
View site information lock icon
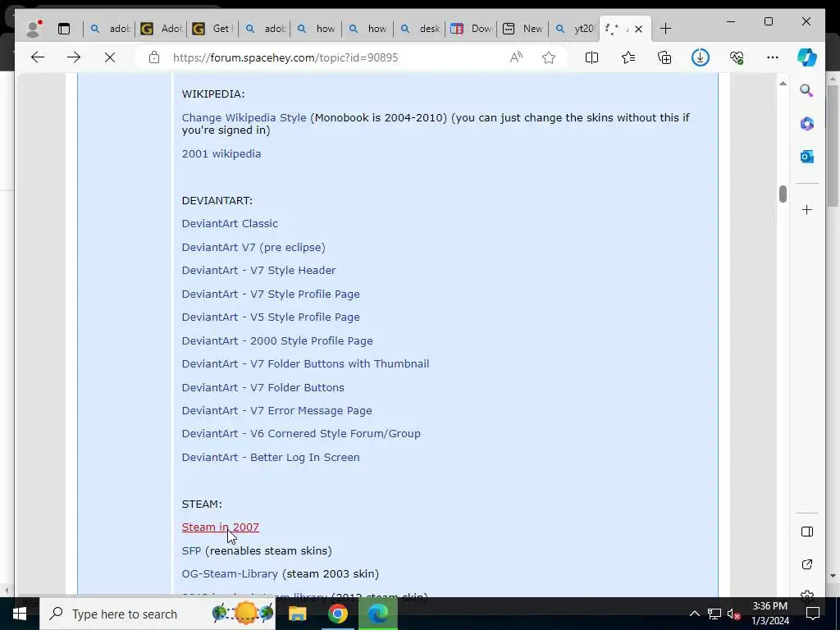(154, 57)
